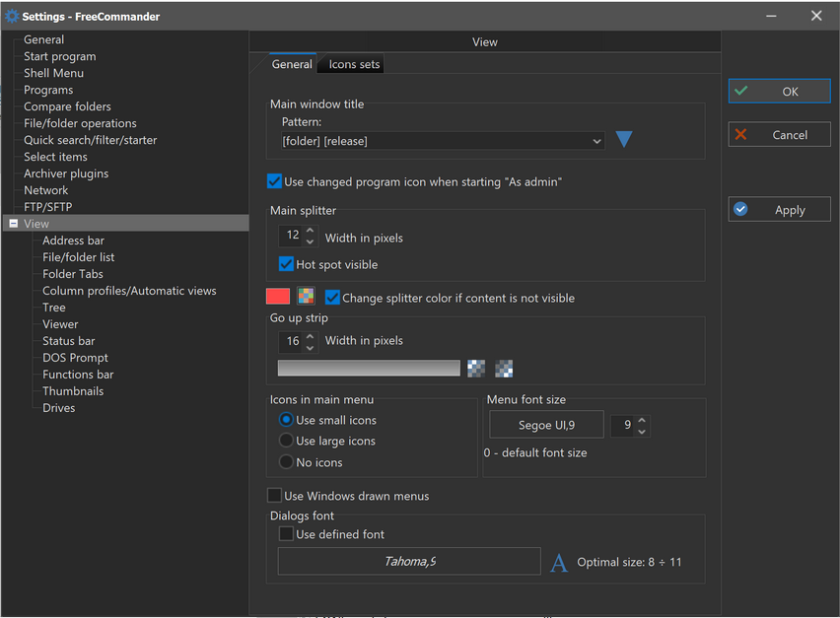Select Archiver plugins category
The height and width of the screenshot is (618, 840).
tap(66, 173)
